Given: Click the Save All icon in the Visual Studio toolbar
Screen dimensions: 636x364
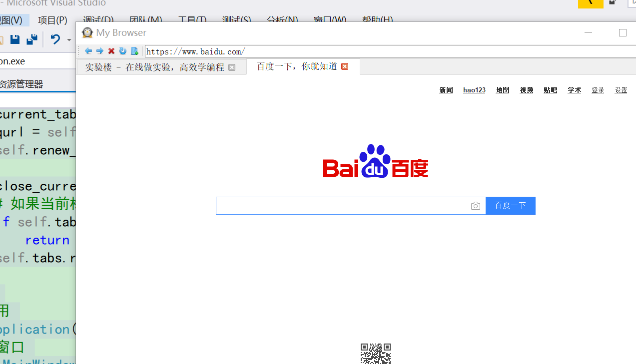Looking at the screenshot, I should click(x=32, y=39).
